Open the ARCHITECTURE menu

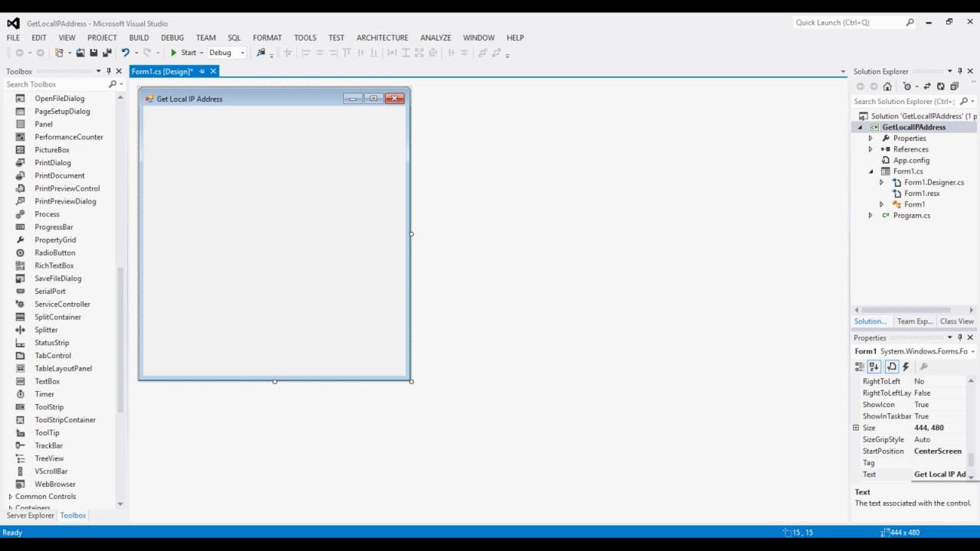[382, 37]
